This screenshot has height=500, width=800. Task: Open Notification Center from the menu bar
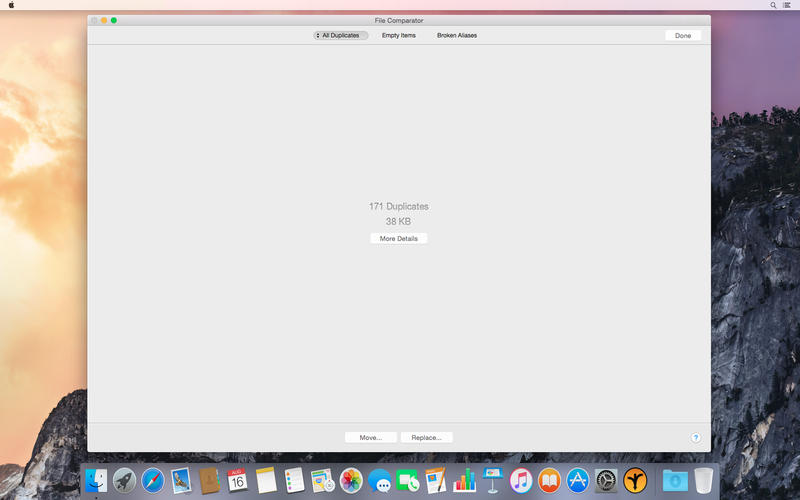pyautogui.click(x=787, y=5)
